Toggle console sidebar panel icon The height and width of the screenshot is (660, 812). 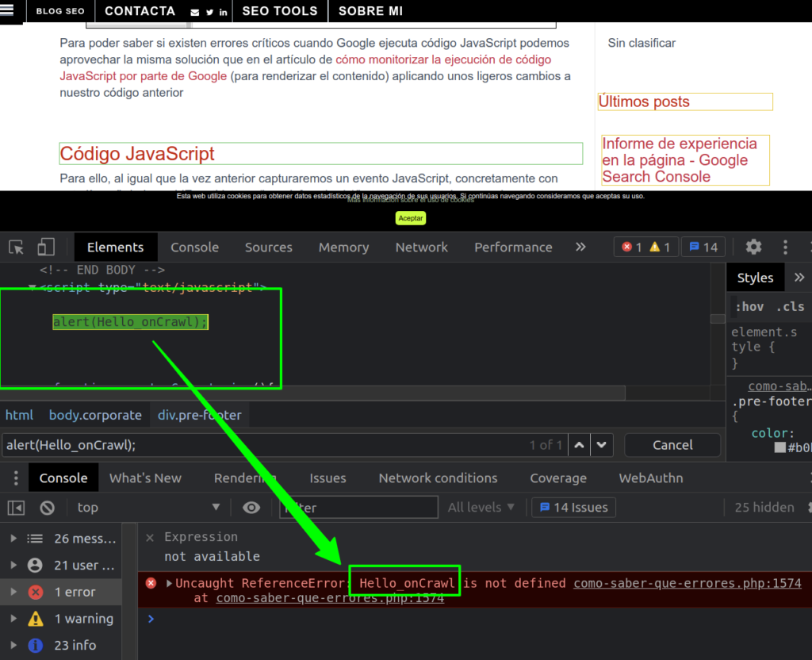tap(17, 508)
